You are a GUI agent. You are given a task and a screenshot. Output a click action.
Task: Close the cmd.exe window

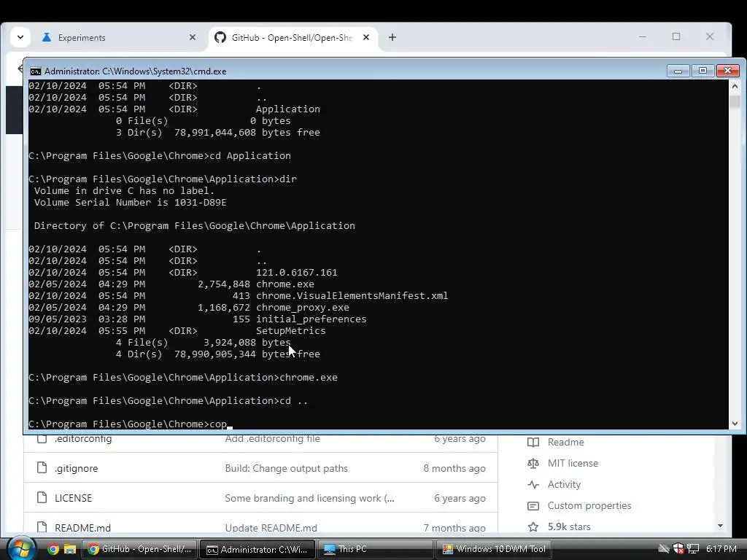coord(727,71)
